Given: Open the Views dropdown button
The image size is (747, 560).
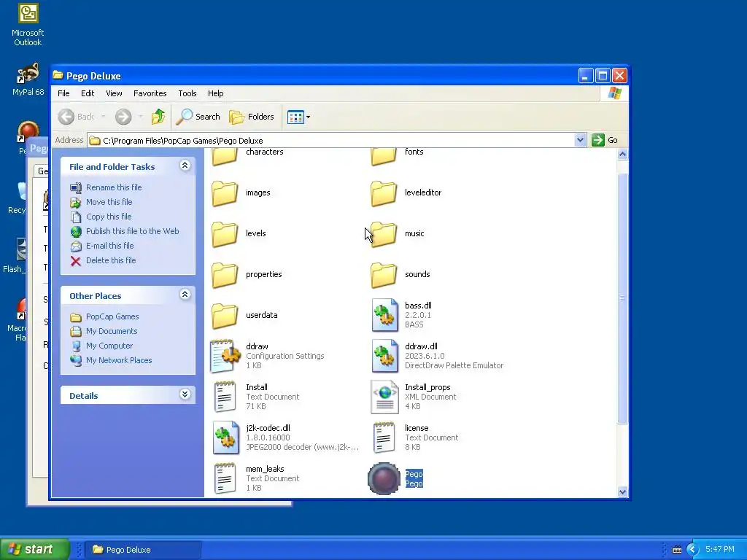Looking at the screenshot, I should click(298, 117).
